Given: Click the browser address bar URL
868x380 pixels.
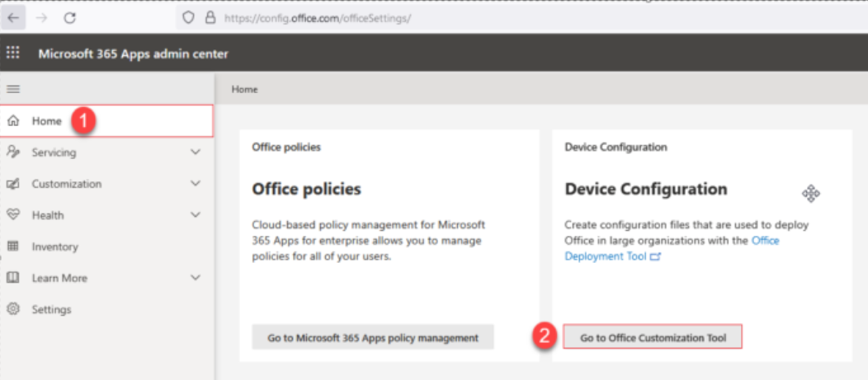Looking at the screenshot, I should coord(318,17).
